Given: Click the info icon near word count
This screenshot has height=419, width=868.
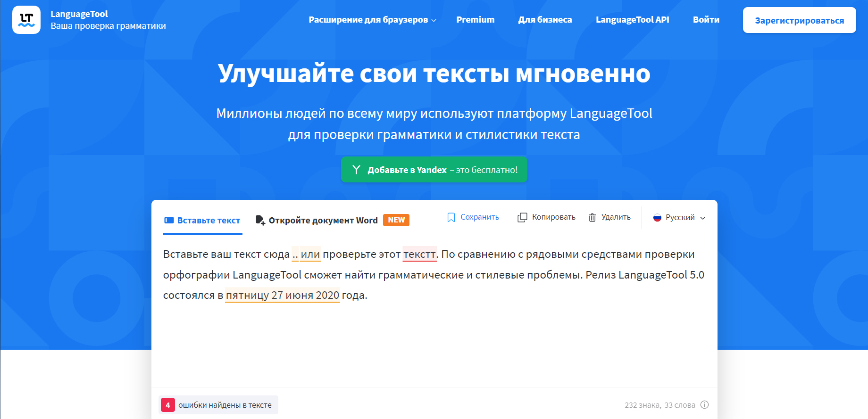Looking at the screenshot, I should tap(704, 405).
